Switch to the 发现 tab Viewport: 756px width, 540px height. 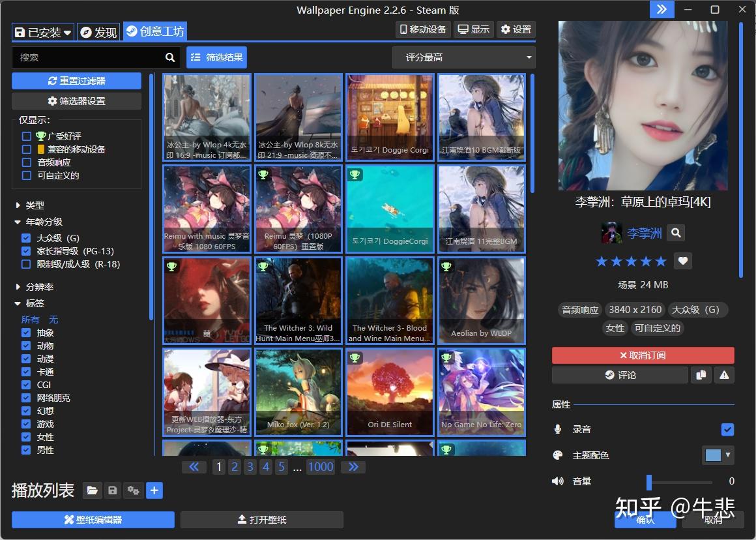(x=99, y=33)
